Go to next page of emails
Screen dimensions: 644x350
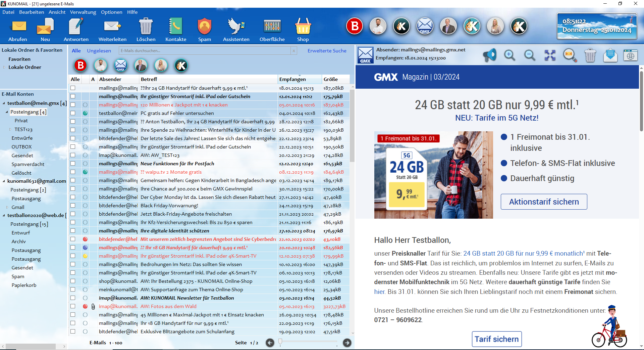click(x=347, y=343)
